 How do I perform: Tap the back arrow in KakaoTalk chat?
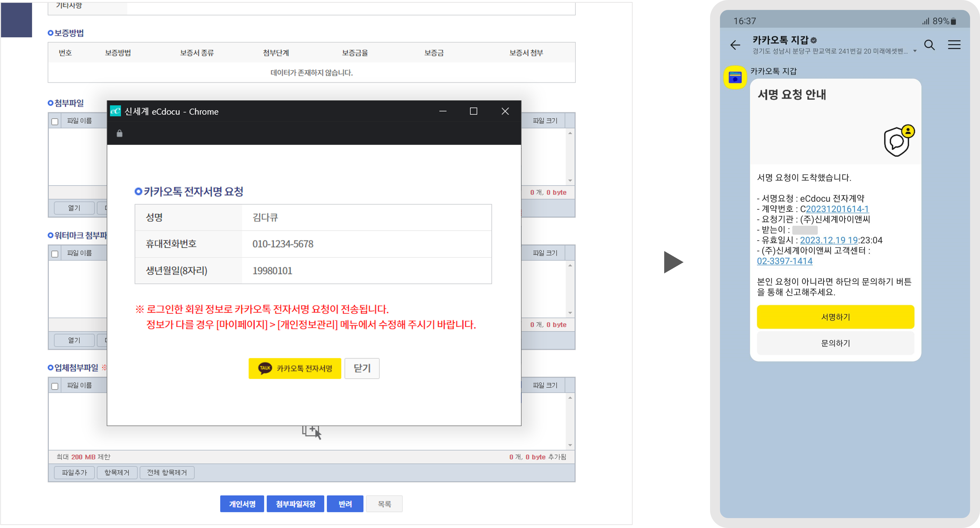[x=735, y=45]
